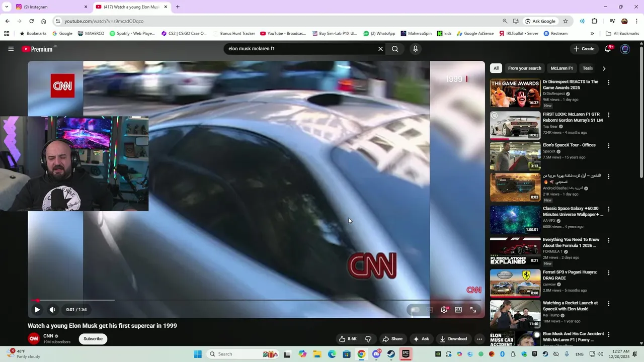This screenshot has height=362, width=644.
Task: Select the Tesla chip
Action: (x=588, y=68)
